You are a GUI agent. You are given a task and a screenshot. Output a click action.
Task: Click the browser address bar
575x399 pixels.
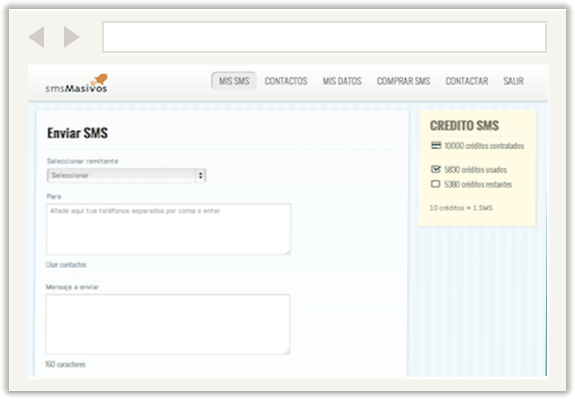click(324, 37)
